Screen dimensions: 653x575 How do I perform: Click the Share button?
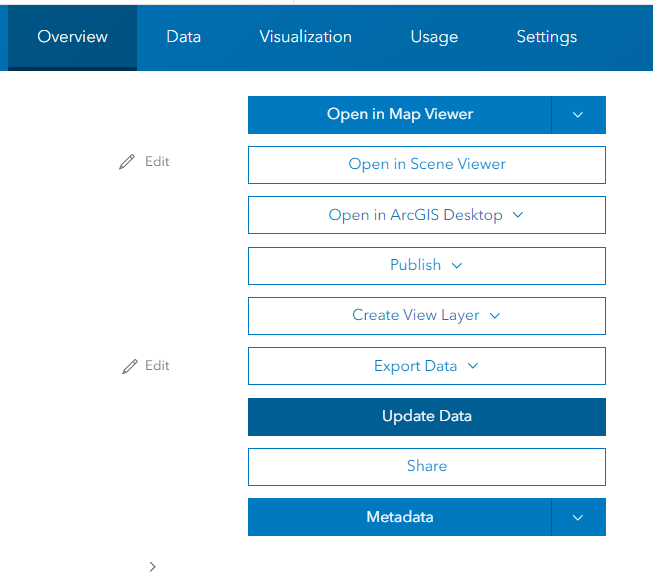tap(426, 467)
